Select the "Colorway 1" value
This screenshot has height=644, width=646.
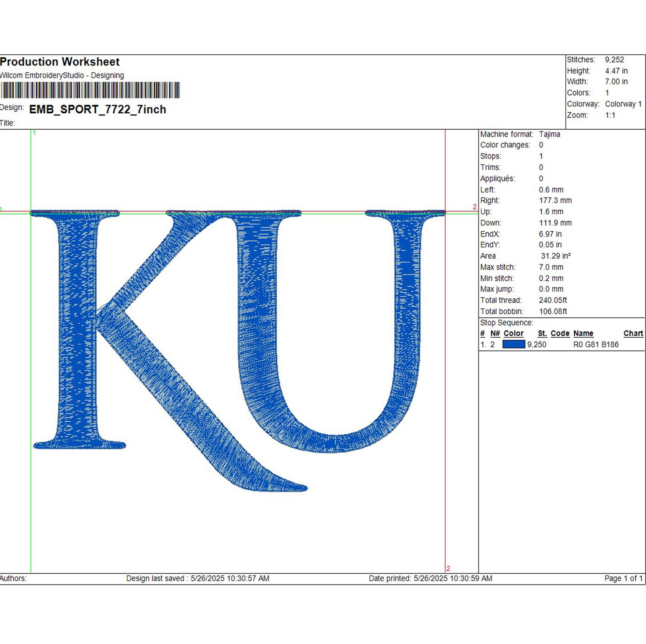[x=623, y=104]
